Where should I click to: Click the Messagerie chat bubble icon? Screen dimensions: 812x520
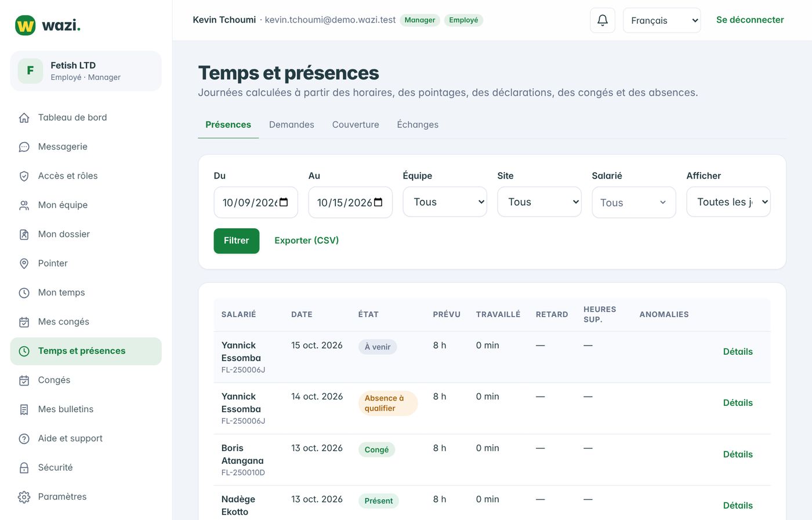click(24, 147)
